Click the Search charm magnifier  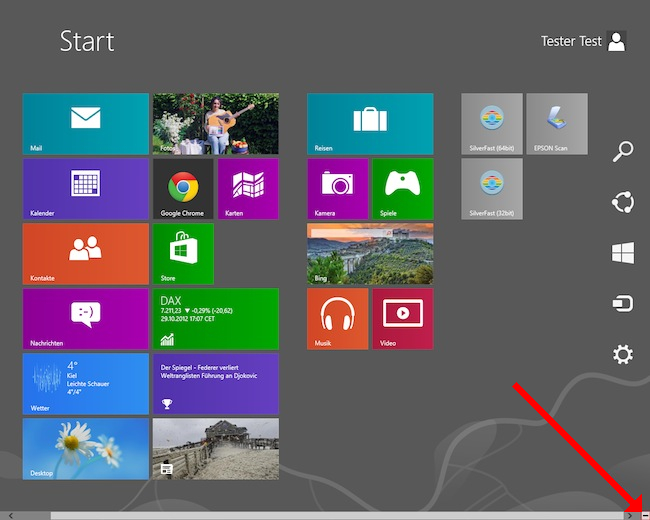[623, 152]
